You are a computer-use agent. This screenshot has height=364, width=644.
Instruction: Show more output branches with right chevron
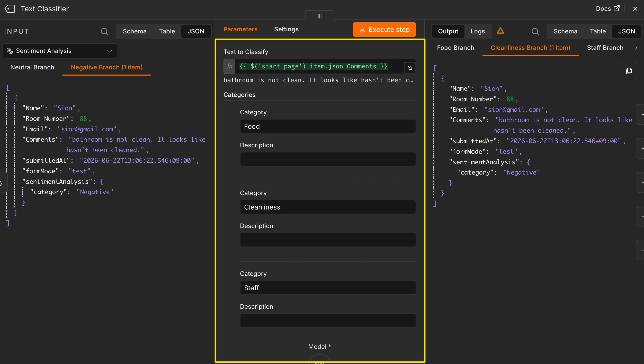pos(636,48)
